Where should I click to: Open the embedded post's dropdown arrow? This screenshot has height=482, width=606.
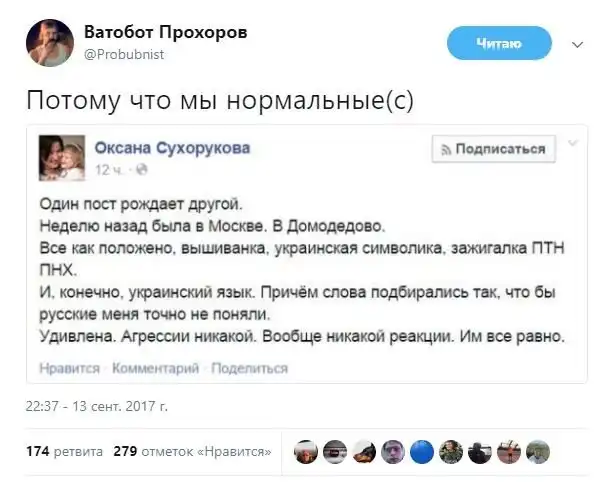[x=571, y=145]
